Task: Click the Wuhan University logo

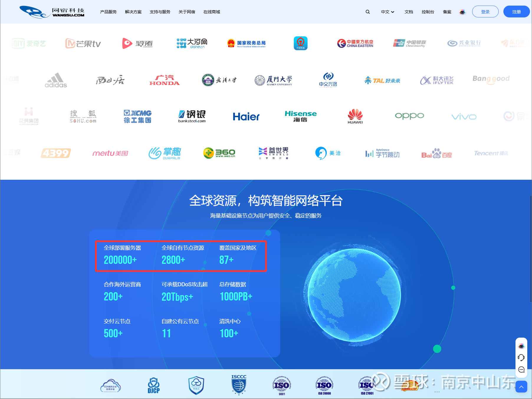Action: [219, 80]
